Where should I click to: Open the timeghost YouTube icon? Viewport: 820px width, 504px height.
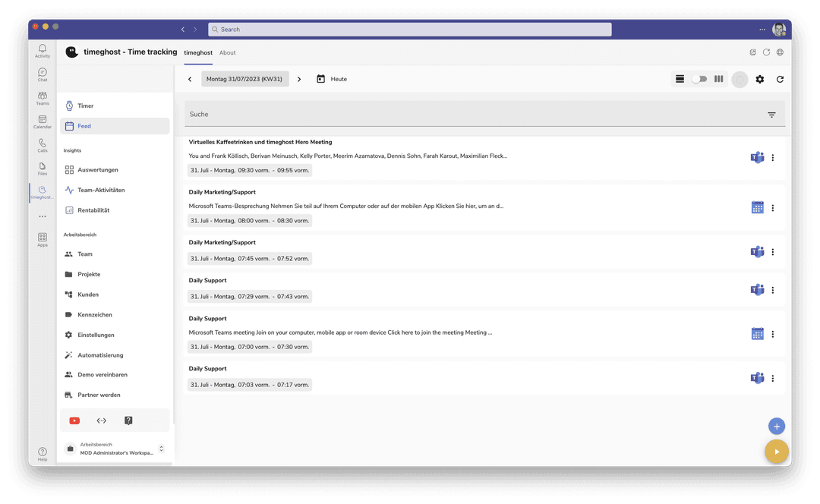pyautogui.click(x=74, y=420)
